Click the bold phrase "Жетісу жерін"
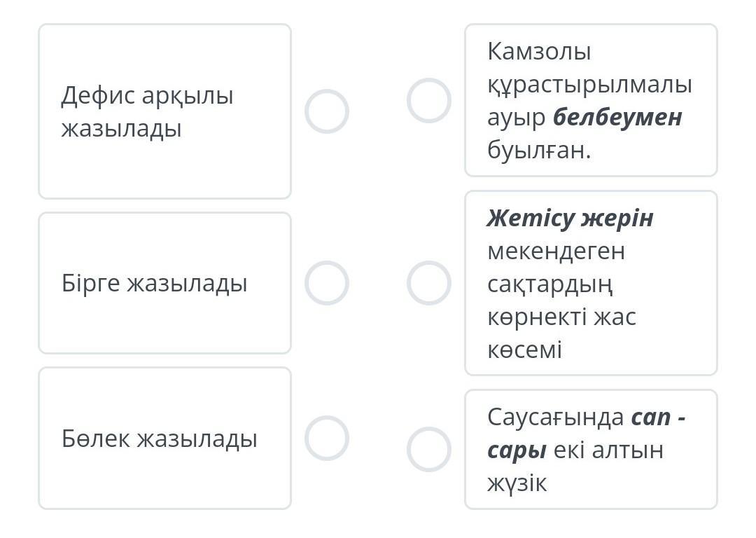Image resolution: width=756 pixels, height=538 pixels. tap(570, 218)
